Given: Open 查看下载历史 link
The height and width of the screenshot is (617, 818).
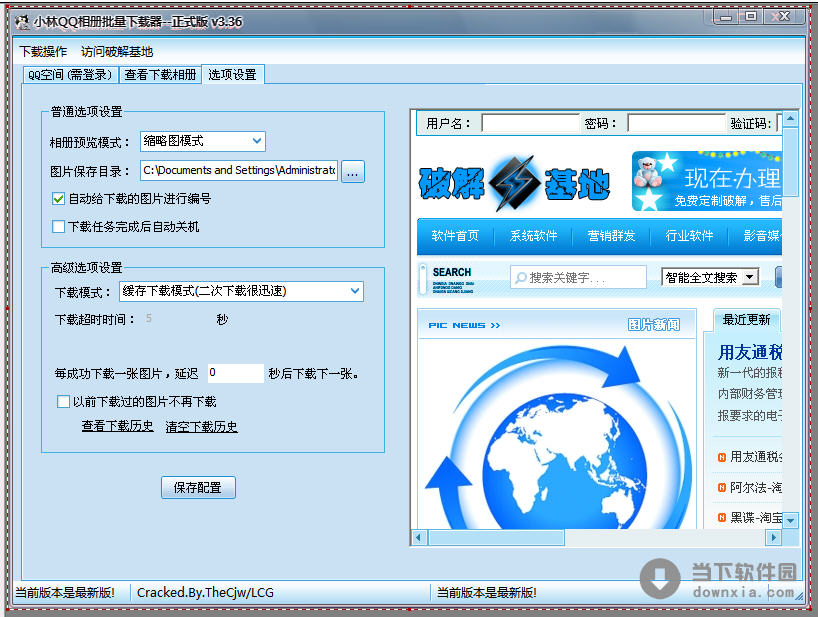Looking at the screenshot, I should coord(117,426).
